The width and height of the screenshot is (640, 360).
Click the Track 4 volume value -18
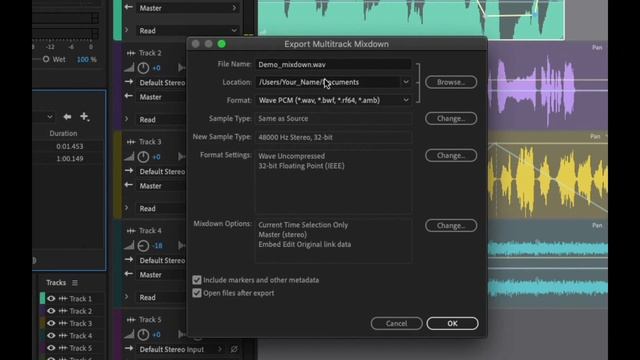click(x=158, y=246)
